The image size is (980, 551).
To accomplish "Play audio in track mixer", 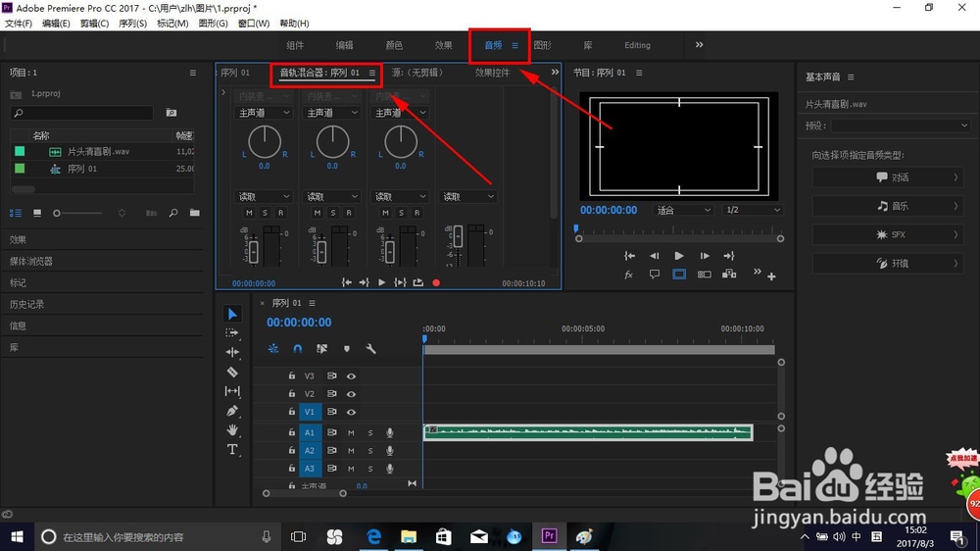I will click(382, 282).
